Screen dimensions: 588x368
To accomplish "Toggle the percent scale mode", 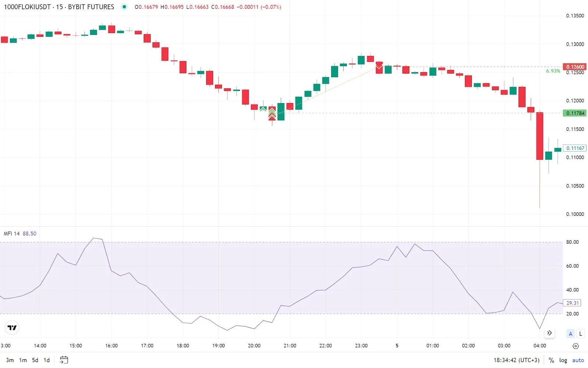I will coord(551,360).
